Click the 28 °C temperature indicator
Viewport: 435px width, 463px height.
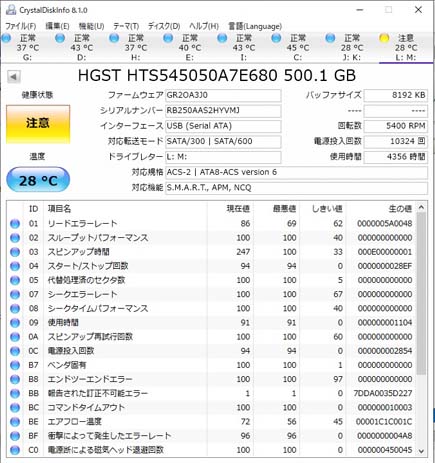tap(38, 180)
